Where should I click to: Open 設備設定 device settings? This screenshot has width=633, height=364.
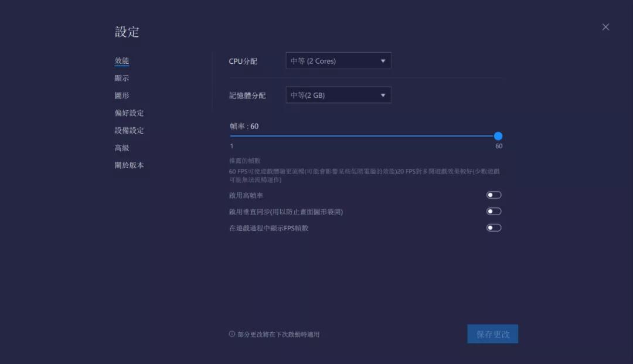[x=127, y=130]
